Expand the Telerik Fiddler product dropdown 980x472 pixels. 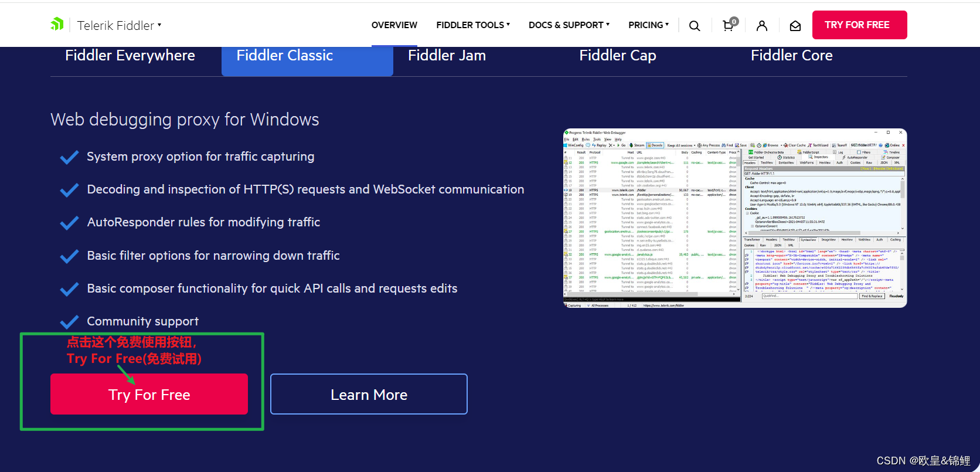[x=120, y=25]
